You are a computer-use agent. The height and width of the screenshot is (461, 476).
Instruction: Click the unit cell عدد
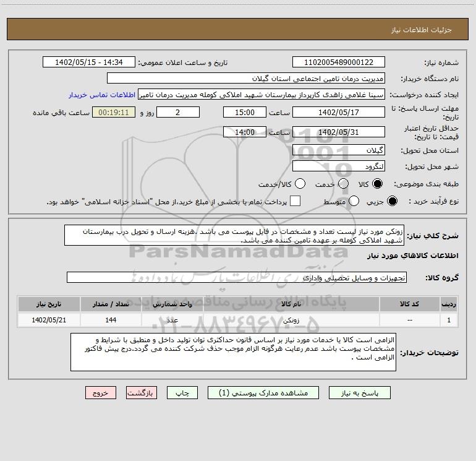click(x=172, y=320)
